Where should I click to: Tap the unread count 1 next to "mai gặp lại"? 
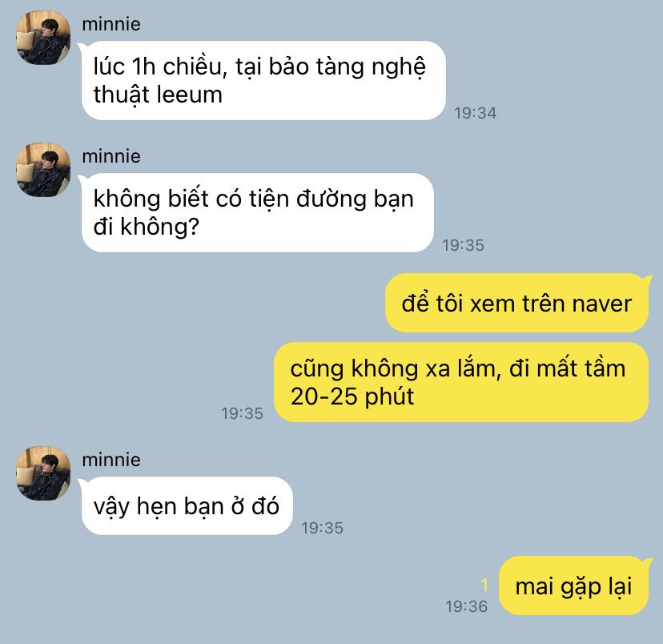tap(484, 586)
